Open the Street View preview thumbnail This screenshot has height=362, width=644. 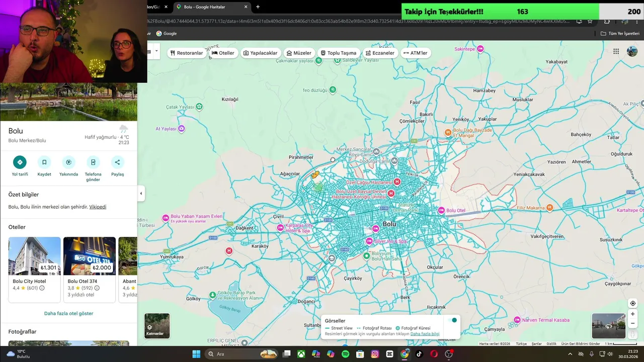608,326
